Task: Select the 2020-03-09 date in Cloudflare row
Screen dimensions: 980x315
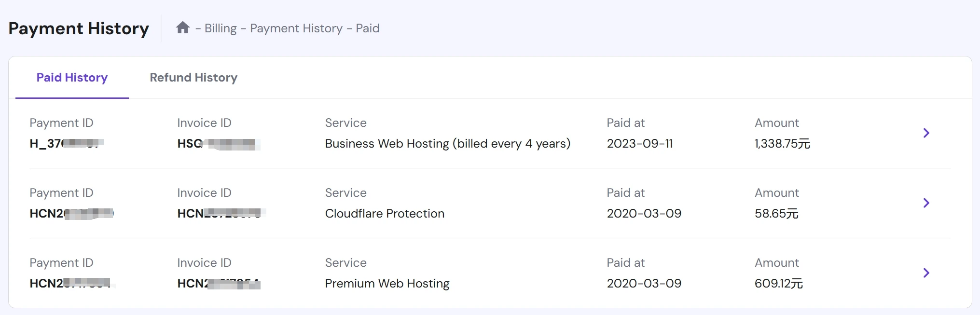Action: click(x=644, y=214)
